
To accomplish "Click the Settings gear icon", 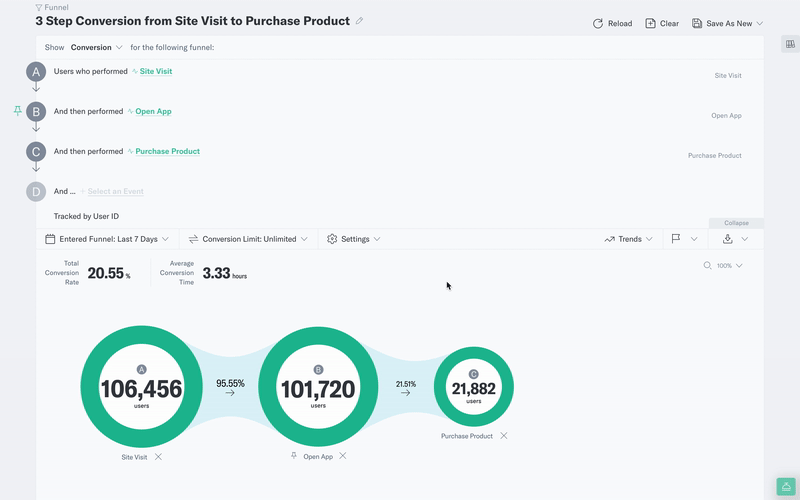I will [x=332, y=239].
